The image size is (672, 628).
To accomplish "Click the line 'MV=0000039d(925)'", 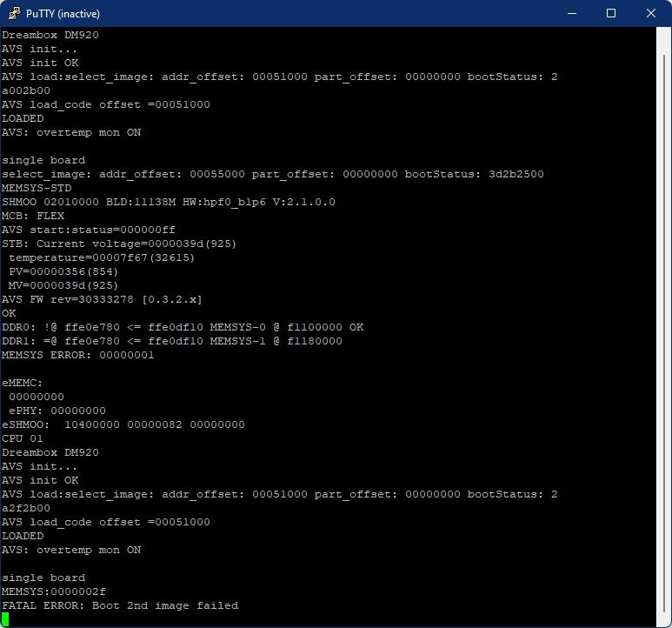I will click(63, 285).
